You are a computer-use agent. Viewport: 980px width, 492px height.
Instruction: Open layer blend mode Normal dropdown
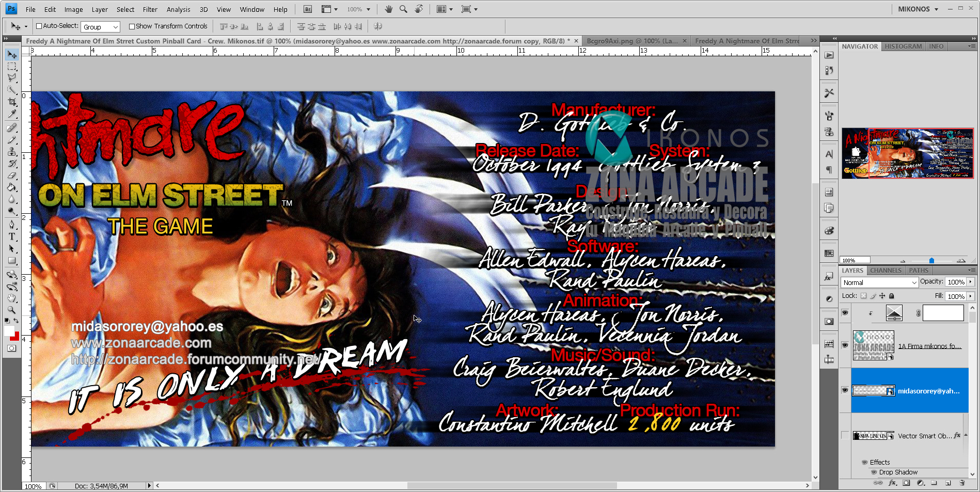click(879, 282)
